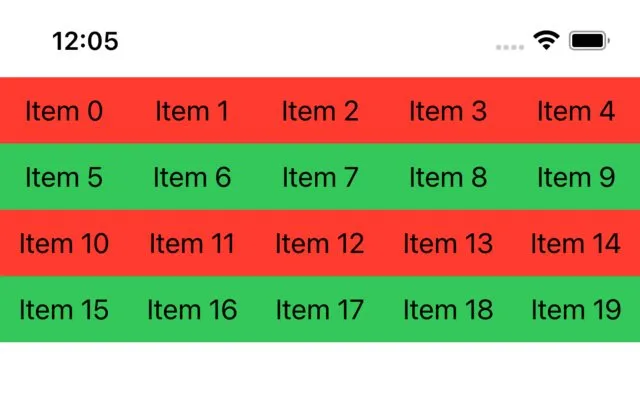Image resolution: width=640 pixels, height=420 pixels.
Task: Tap Item 4 cell
Action: [x=576, y=111]
